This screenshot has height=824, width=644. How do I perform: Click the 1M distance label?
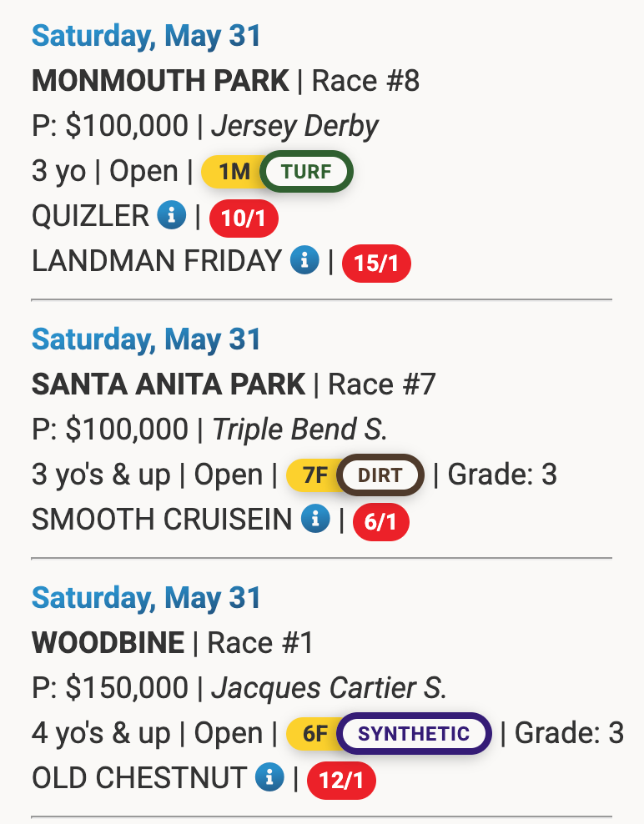234,171
